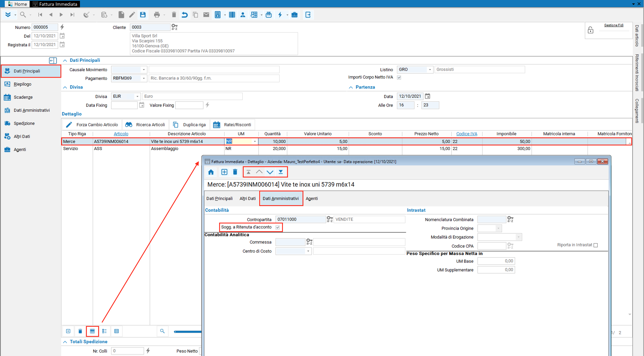Open Altri Dati tab in Dettaglio window
Image resolution: width=644 pixels, height=356 pixels.
pos(247,198)
